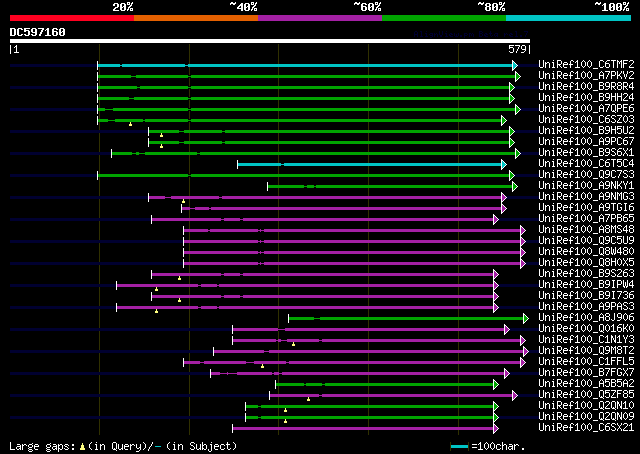This screenshot has height=454, width=640.
Task: Select the query name DC597160
Action: (38, 32)
